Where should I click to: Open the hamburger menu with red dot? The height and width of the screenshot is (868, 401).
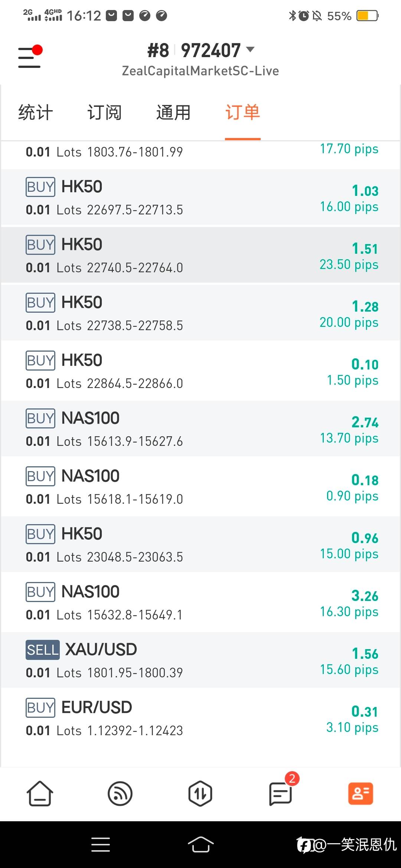pyautogui.click(x=30, y=57)
